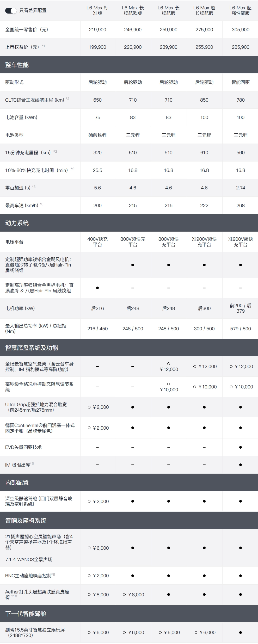Select the L6 Max 超强性能版 column header

pyautogui.click(x=240, y=10)
